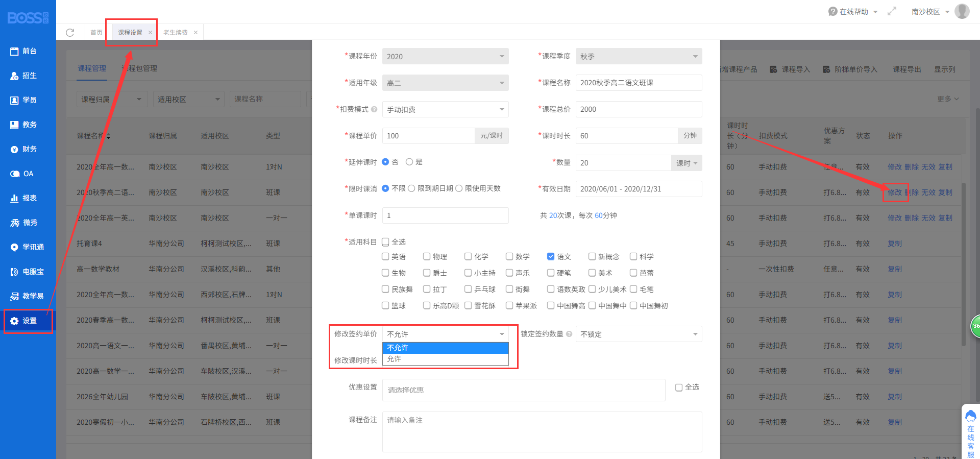
Task: Click 复制 for 托育课4 row
Action: pyautogui.click(x=895, y=244)
